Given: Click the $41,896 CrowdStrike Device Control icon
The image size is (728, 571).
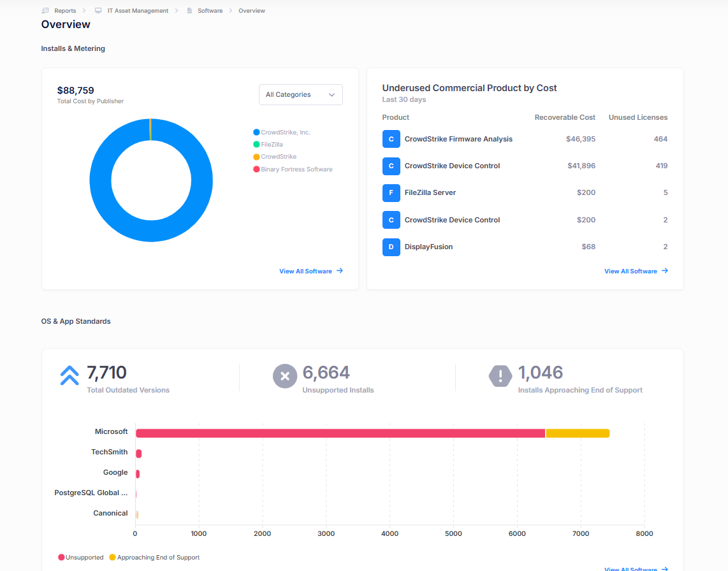Looking at the screenshot, I should pos(391,166).
